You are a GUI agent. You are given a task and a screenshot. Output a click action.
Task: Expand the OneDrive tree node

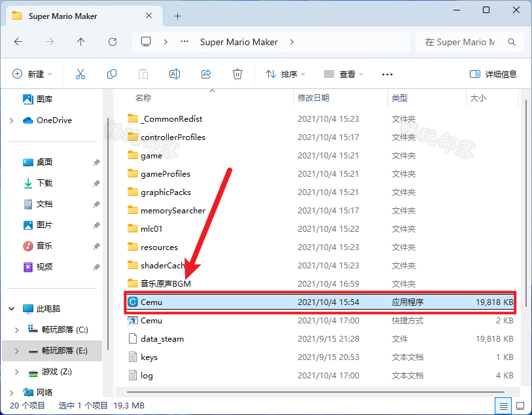click(12, 120)
